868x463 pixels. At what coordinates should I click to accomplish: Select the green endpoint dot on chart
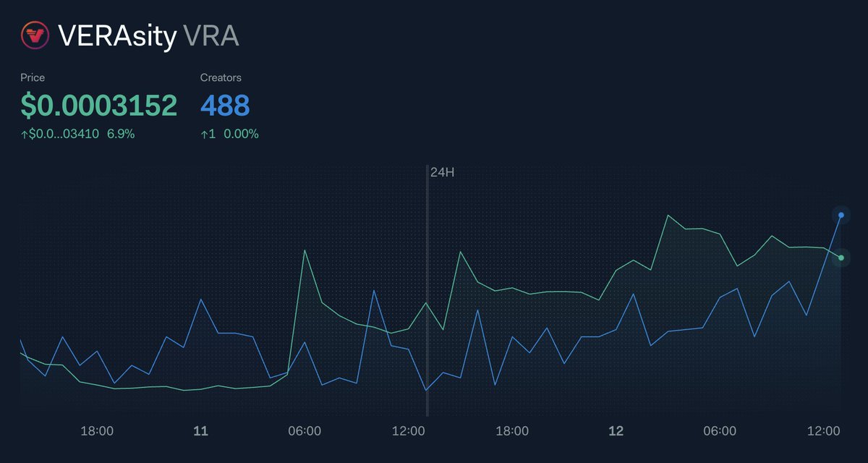click(x=841, y=256)
